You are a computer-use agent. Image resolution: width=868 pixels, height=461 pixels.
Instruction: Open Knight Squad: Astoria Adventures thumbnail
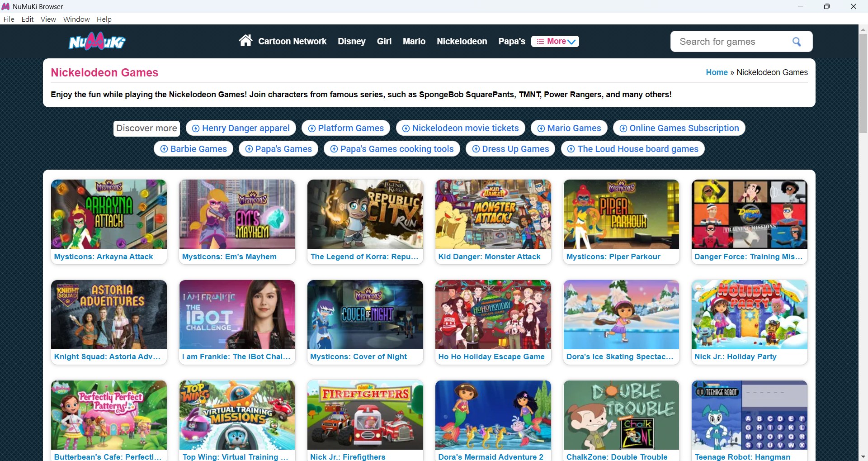(109, 314)
